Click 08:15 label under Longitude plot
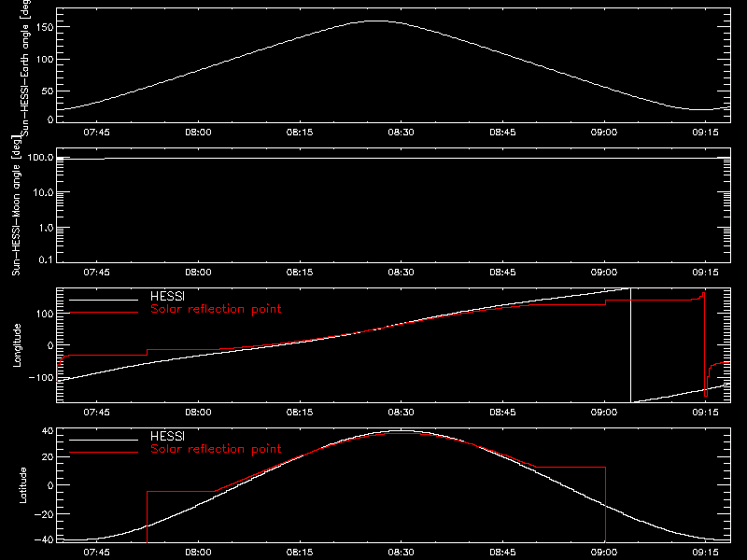Viewport: 747px width, 560px height. coord(299,413)
